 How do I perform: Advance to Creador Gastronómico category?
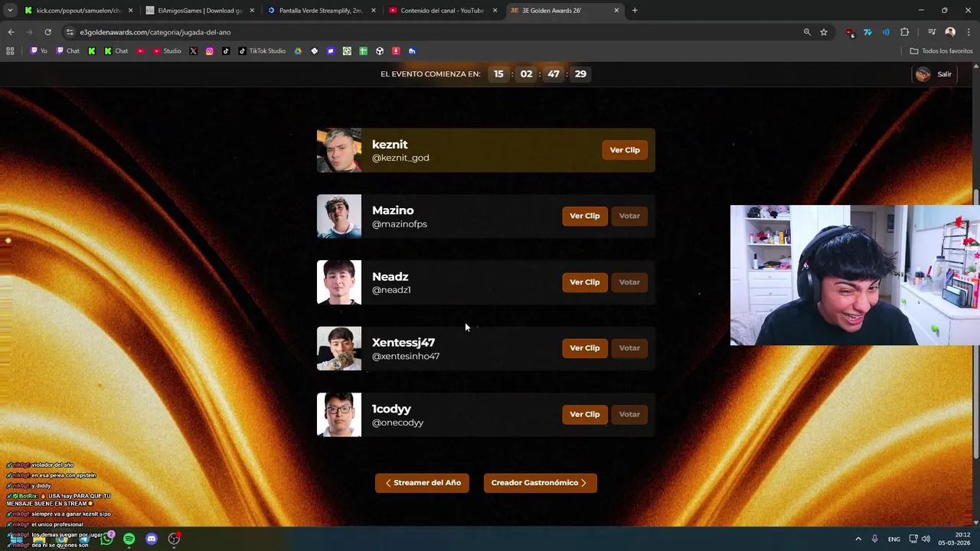pyautogui.click(x=540, y=483)
